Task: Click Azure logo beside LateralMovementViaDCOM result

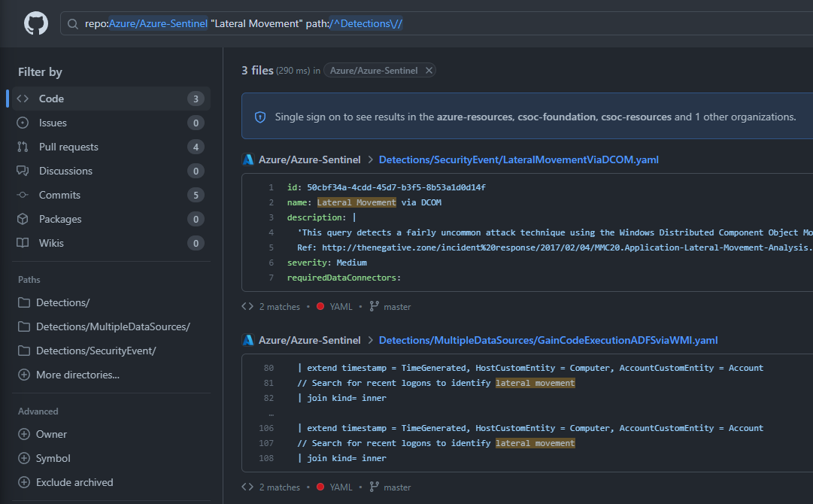Action: coord(248,159)
